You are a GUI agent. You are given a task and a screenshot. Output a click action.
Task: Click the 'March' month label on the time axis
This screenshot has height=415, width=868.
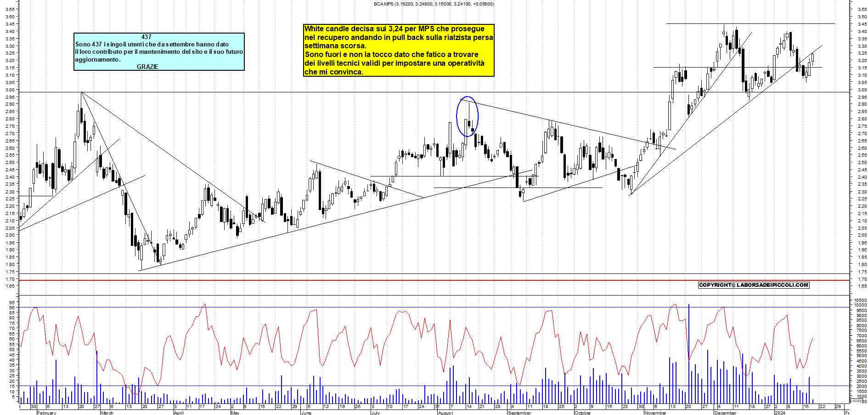(107, 413)
